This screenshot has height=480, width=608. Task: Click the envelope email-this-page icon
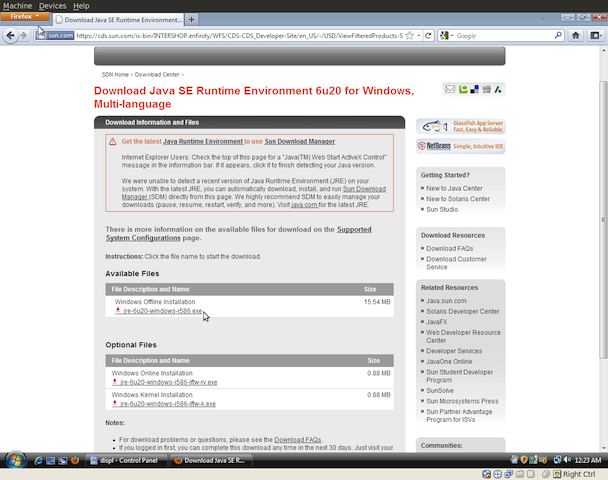pyautogui.click(x=450, y=90)
